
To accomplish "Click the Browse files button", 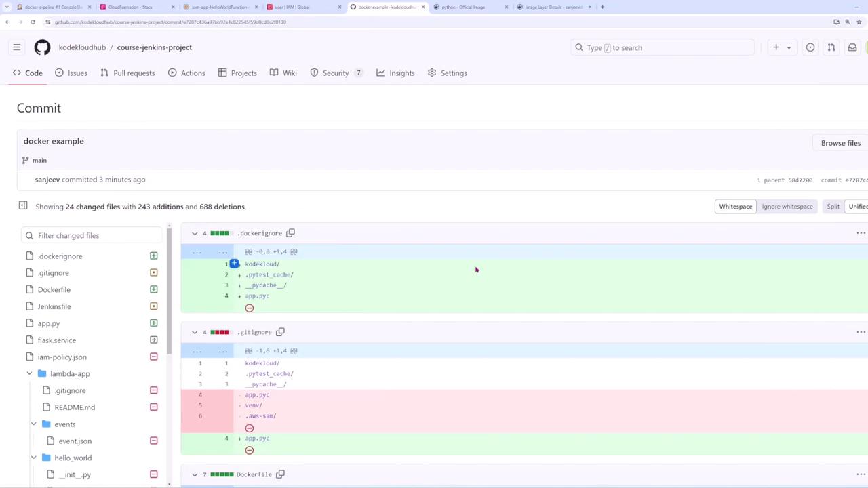I will pos(841,143).
